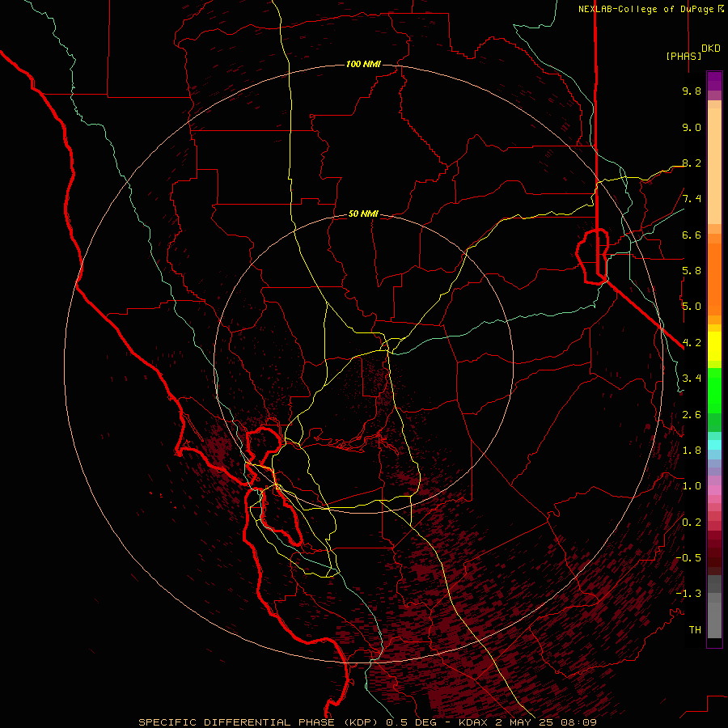This screenshot has width=728, height=728.
Task: Click the TH label on the color scale
Action: pos(695,630)
